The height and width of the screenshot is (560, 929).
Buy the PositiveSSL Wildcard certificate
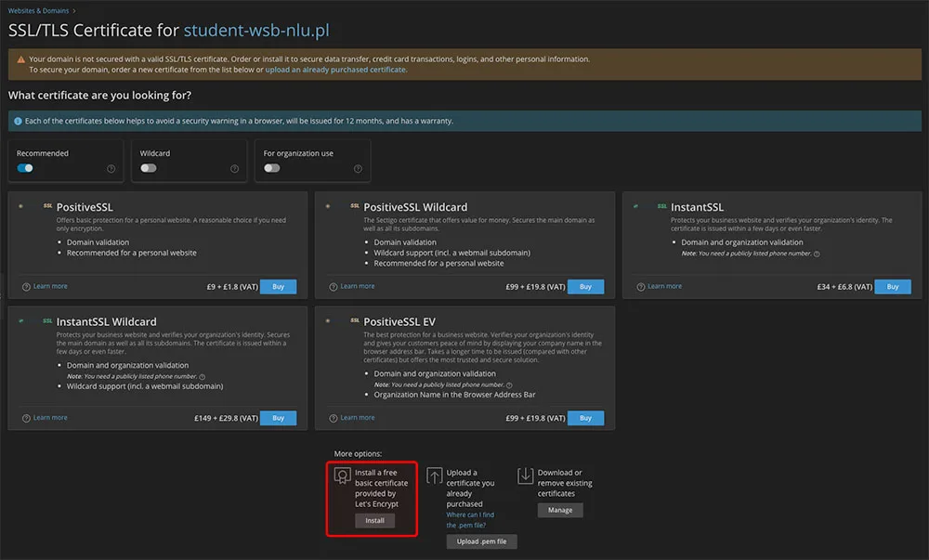(585, 287)
